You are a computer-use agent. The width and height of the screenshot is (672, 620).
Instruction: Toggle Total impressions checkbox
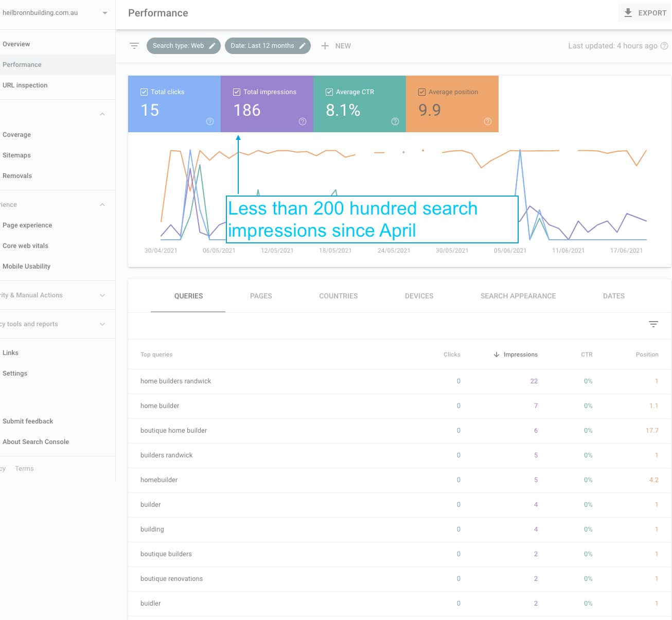(237, 92)
